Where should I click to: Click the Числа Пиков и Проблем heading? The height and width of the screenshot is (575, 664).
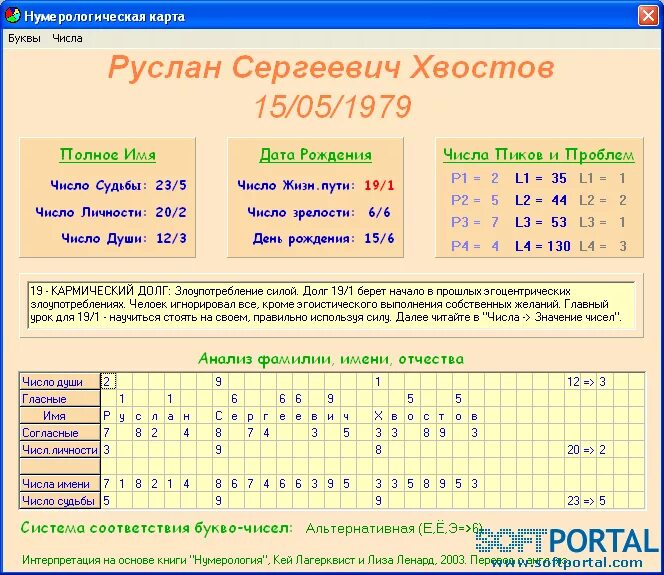539,155
